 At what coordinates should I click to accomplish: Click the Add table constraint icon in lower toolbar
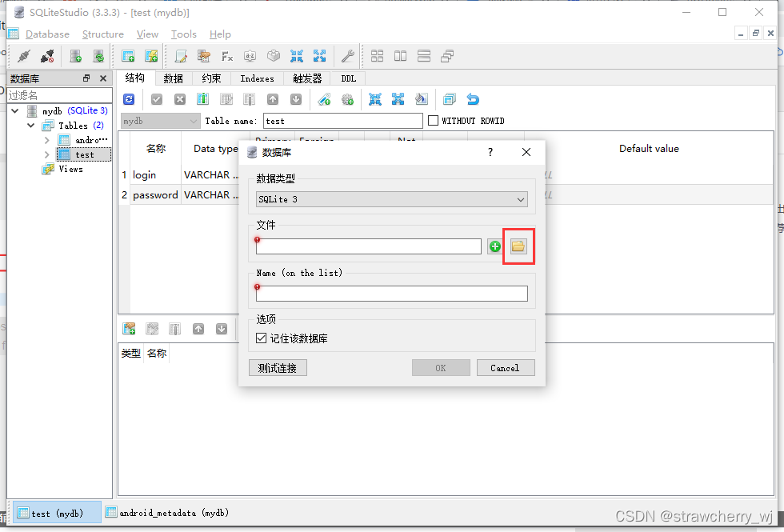pos(129,329)
